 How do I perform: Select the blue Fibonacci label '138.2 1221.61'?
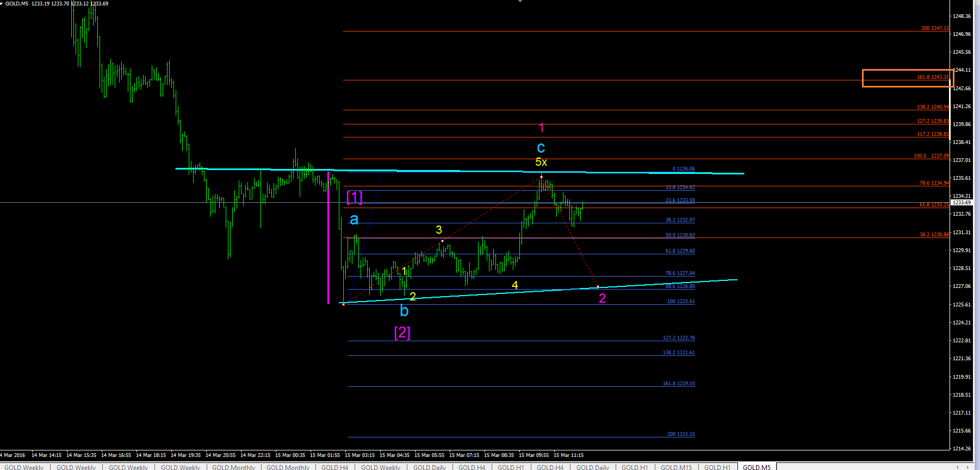click(679, 353)
